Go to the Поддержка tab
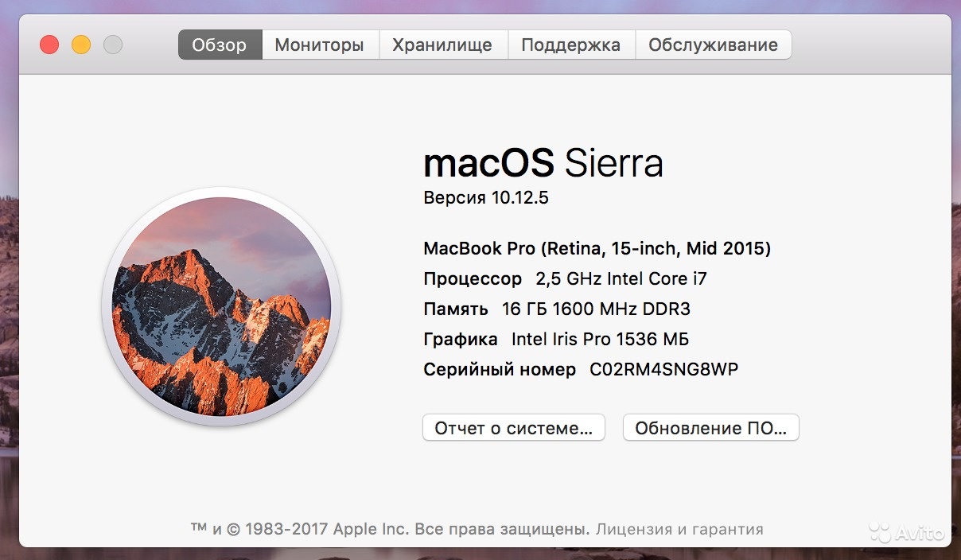Viewport: 961px width, 560px height. click(570, 45)
